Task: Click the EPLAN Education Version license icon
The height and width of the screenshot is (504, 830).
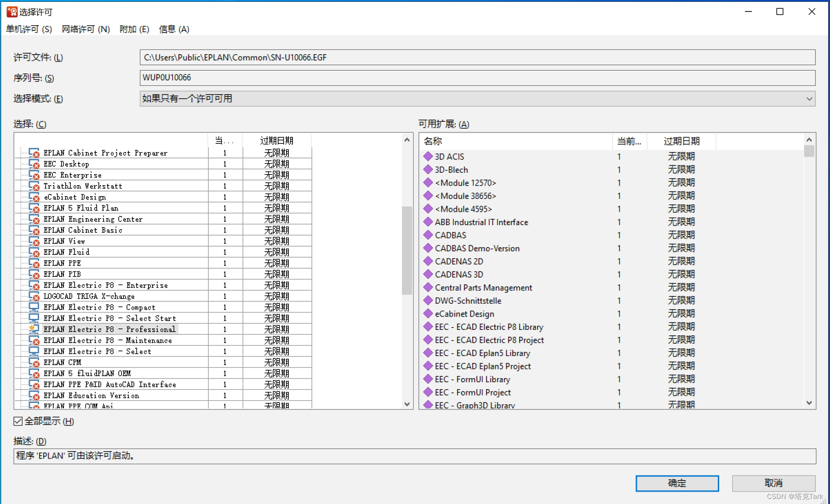Action: [x=34, y=396]
